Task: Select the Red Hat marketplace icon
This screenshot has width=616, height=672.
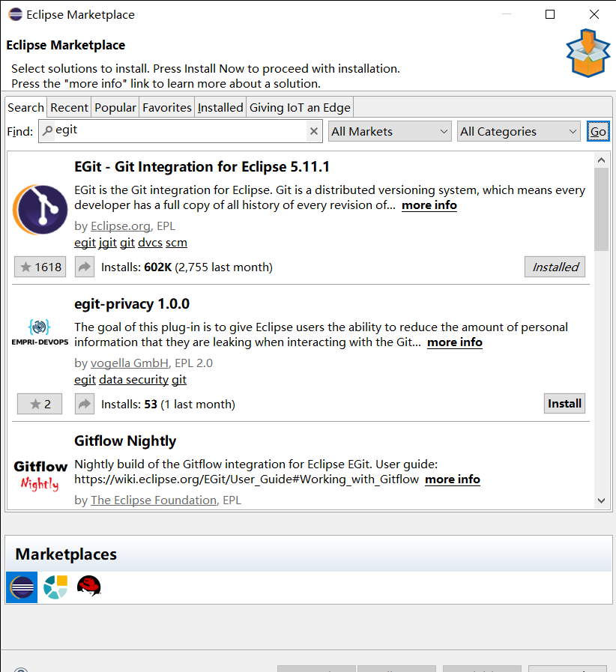Action: pyautogui.click(x=88, y=586)
